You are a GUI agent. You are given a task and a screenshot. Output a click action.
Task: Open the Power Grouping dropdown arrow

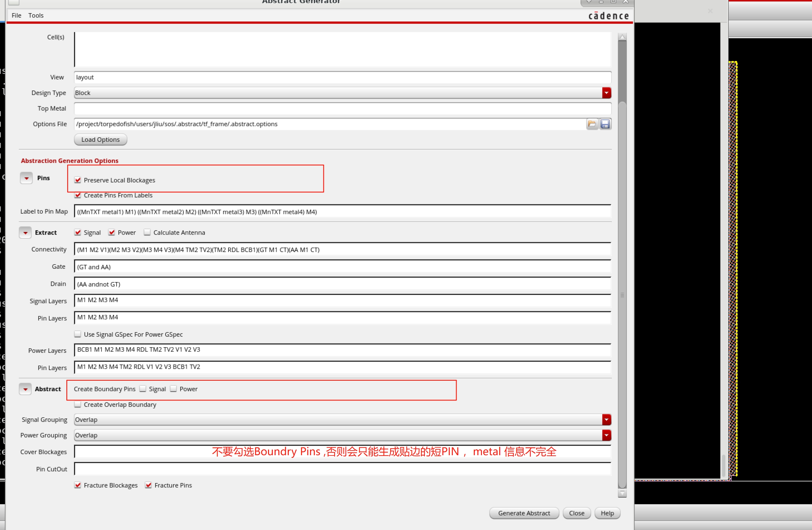[x=606, y=435]
